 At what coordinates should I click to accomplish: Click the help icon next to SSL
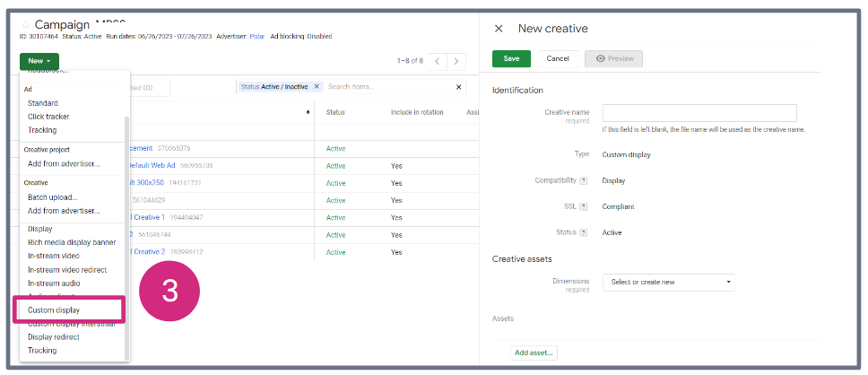pyautogui.click(x=584, y=206)
